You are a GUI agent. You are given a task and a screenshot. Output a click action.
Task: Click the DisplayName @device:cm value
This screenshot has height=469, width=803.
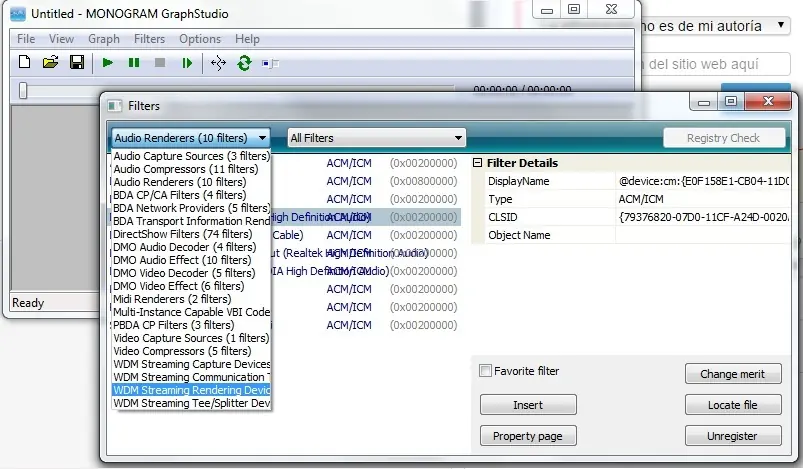click(704, 181)
